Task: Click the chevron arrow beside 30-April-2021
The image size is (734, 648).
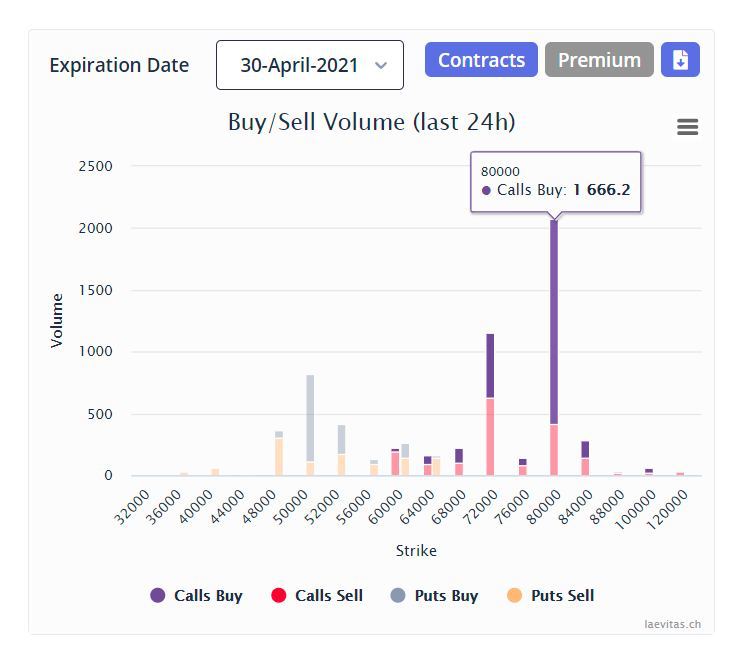Action: click(380, 65)
